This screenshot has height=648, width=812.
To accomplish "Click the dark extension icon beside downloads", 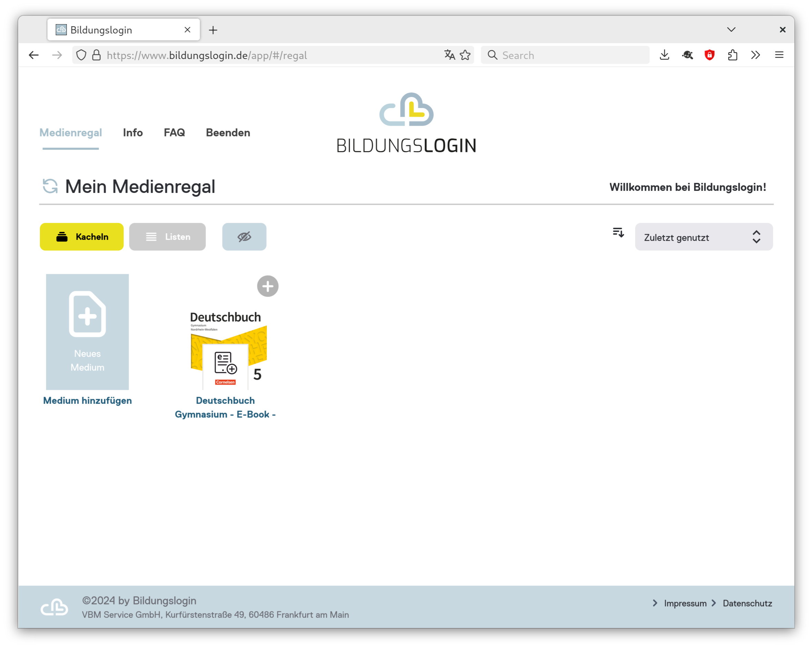I will pos(687,55).
